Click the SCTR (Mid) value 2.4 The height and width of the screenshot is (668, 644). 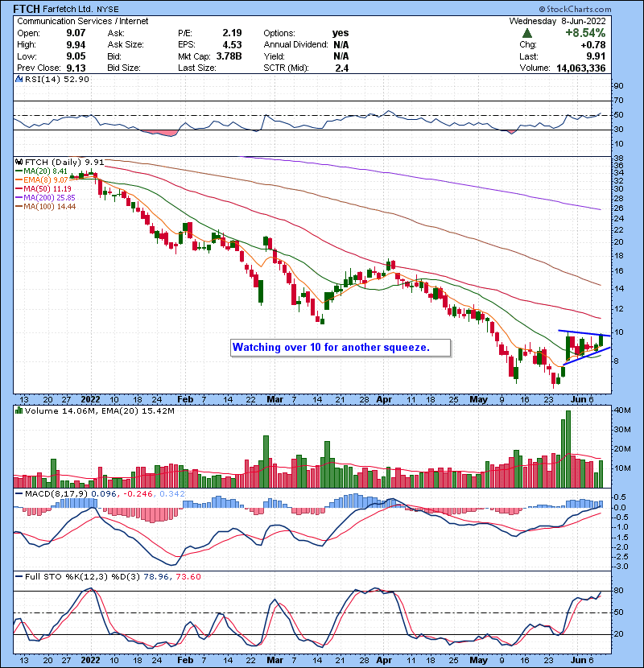342,68
